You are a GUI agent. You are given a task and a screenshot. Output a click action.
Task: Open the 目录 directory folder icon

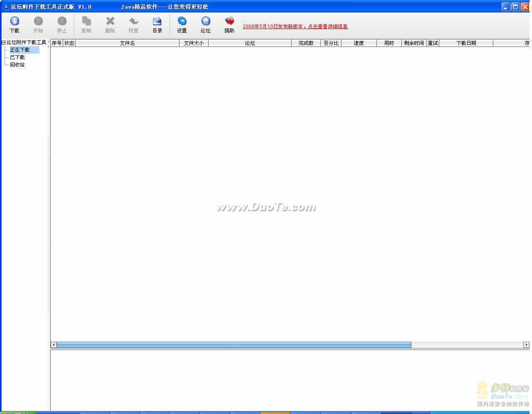coord(157,22)
